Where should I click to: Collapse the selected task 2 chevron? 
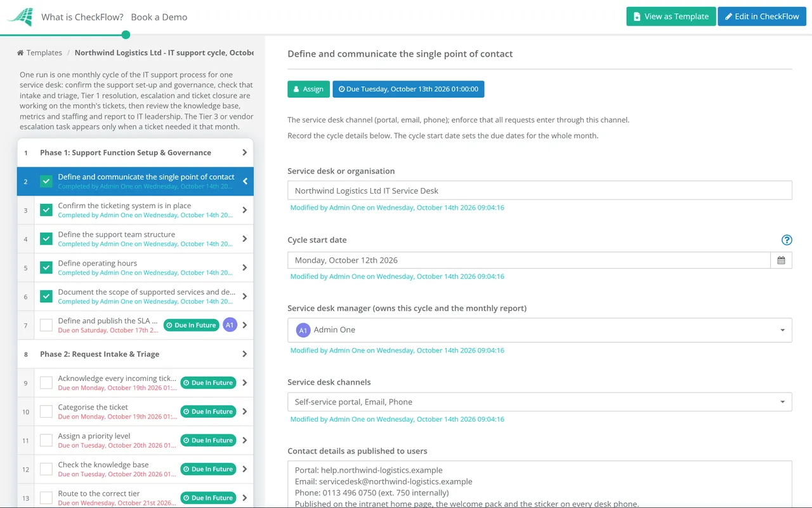245,182
